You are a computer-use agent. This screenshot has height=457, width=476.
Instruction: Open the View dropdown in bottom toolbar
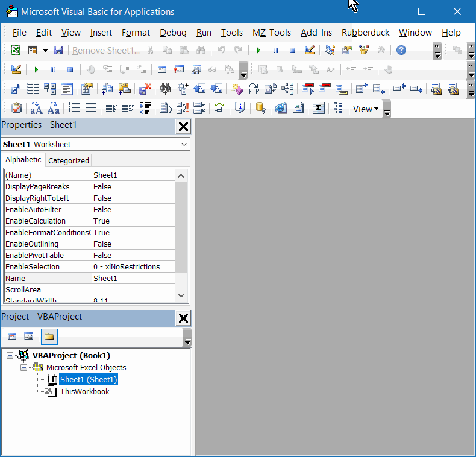tap(366, 109)
